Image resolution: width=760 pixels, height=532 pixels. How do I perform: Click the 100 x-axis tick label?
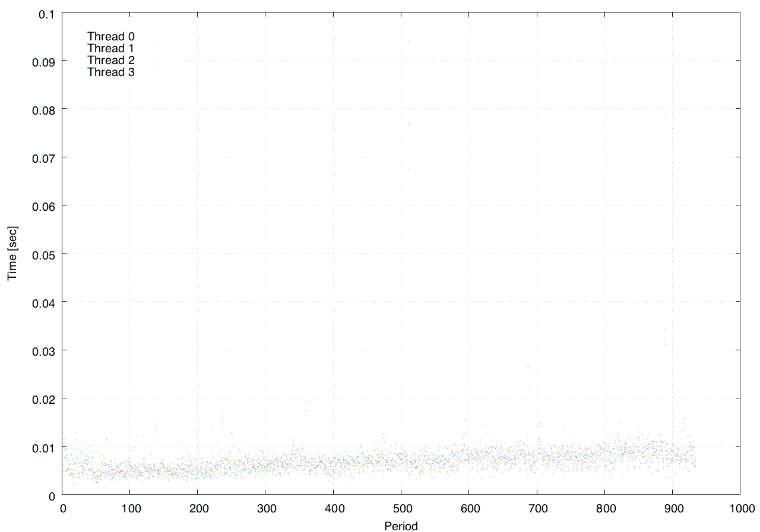(131, 509)
